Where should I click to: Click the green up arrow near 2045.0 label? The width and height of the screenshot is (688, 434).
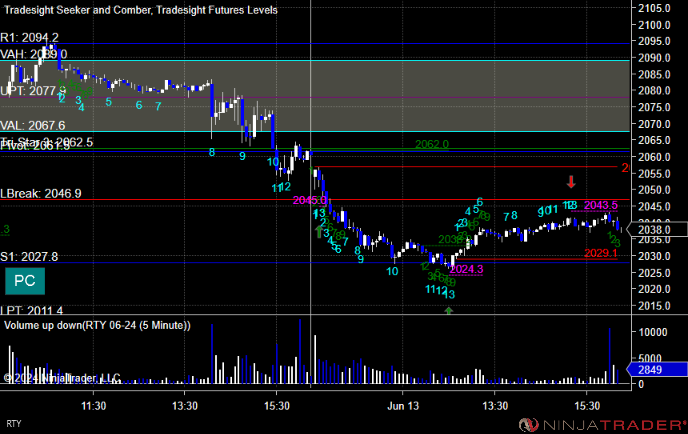[x=319, y=231]
